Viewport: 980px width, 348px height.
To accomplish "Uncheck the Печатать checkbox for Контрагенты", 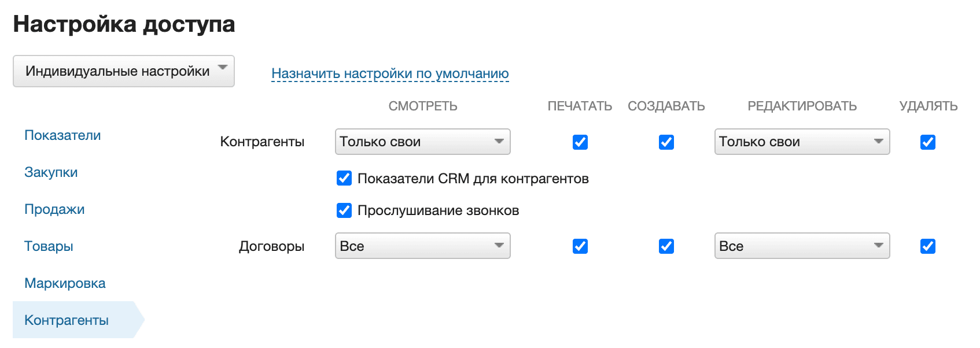I will tap(580, 142).
